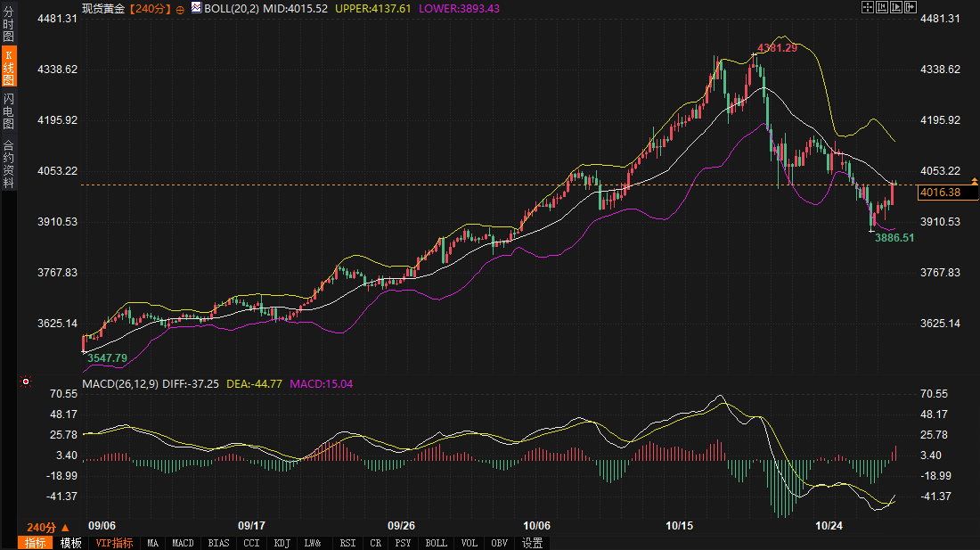The image size is (980, 550).
Task: Open the 合约资料 side tab
Action: pyautogui.click(x=8, y=164)
